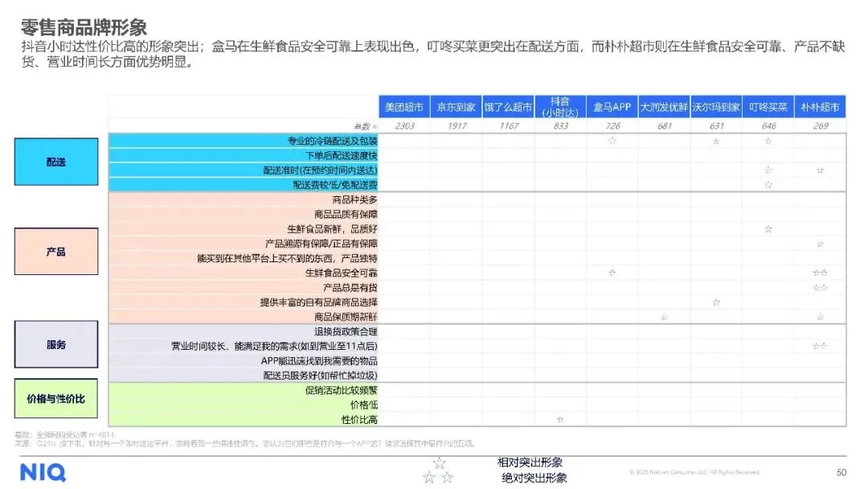Click the sample size value 1917
The height and width of the screenshot is (489, 868).
(457, 125)
